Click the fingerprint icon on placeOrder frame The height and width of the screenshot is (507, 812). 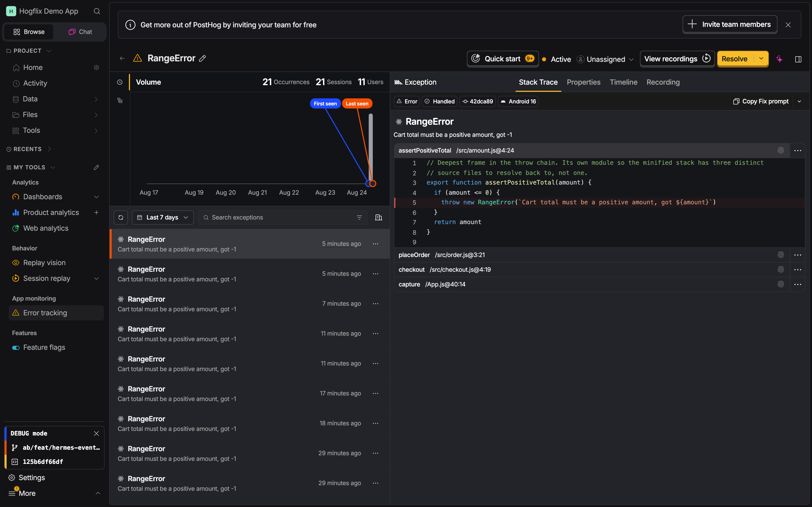pos(781,255)
